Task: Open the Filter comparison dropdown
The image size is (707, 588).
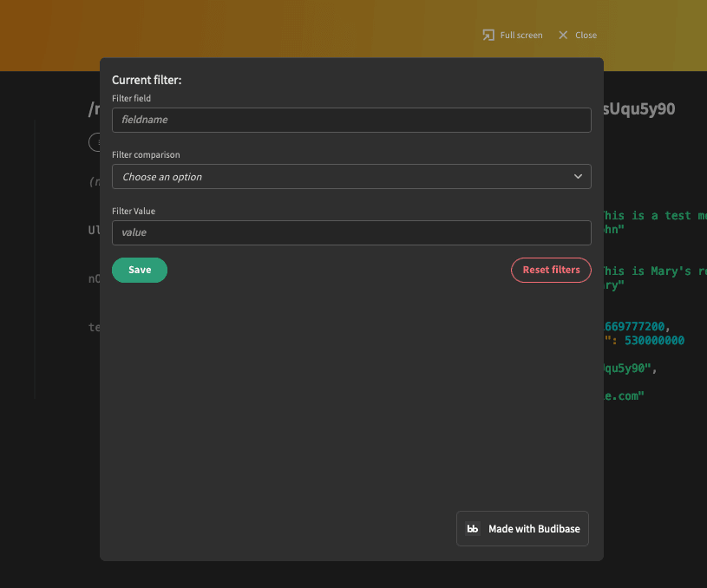Action: coord(351,176)
